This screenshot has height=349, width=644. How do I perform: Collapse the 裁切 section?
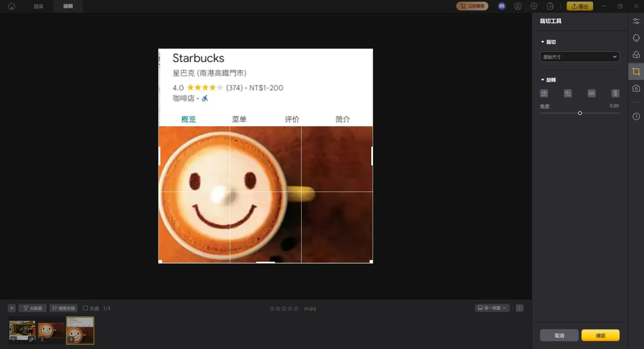(543, 42)
